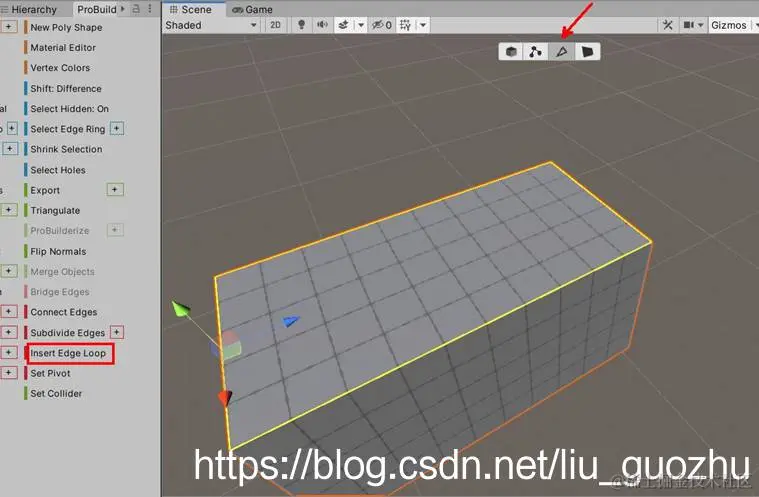Toggle scene grid visibility icon

pos(406,25)
